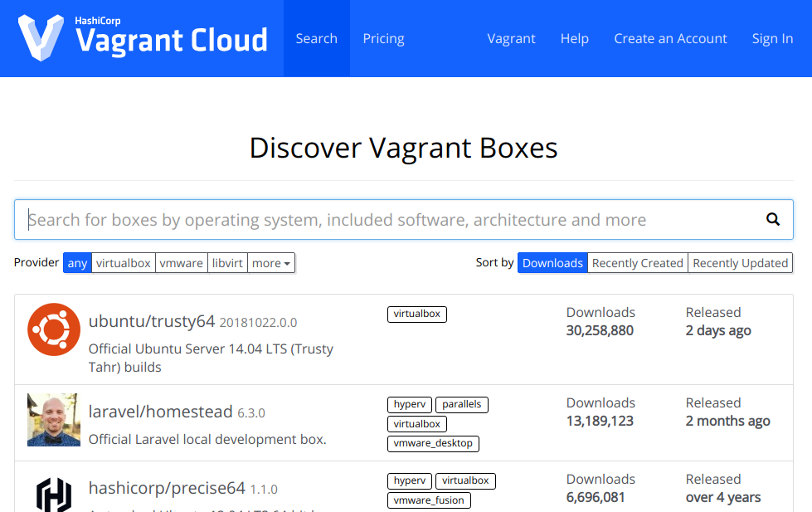This screenshot has width=812, height=512.
Task: Sort boxes by Recently Created
Action: coord(638,263)
